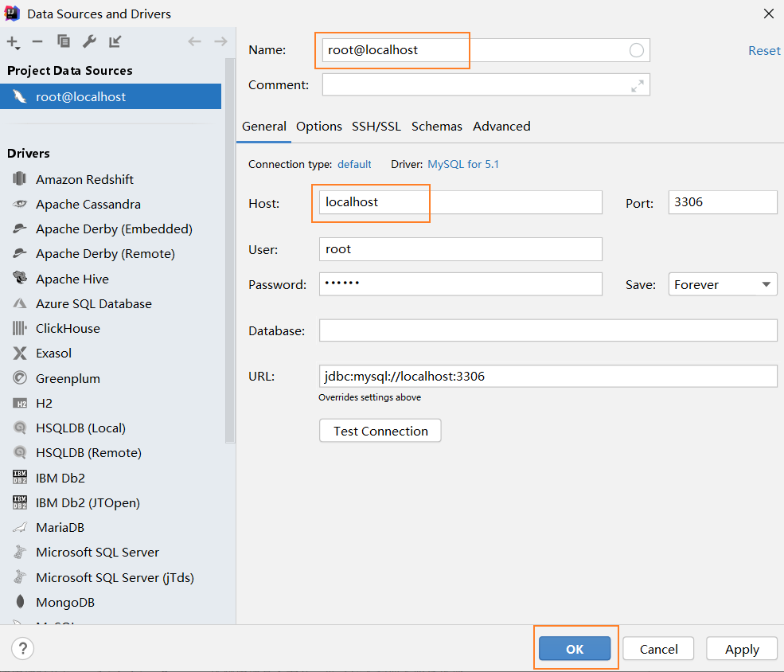Select the MariaDB driver

point(60,528)
